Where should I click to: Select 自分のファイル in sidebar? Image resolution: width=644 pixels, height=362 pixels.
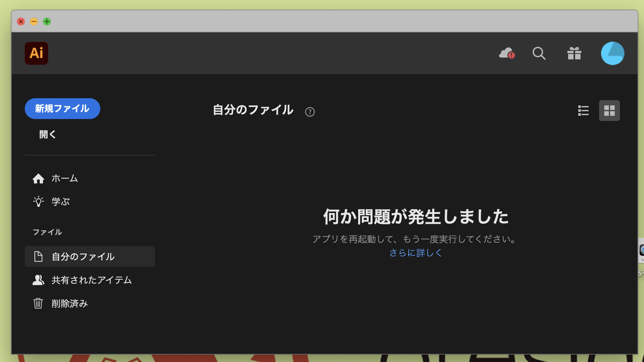(x=83, y=257)
